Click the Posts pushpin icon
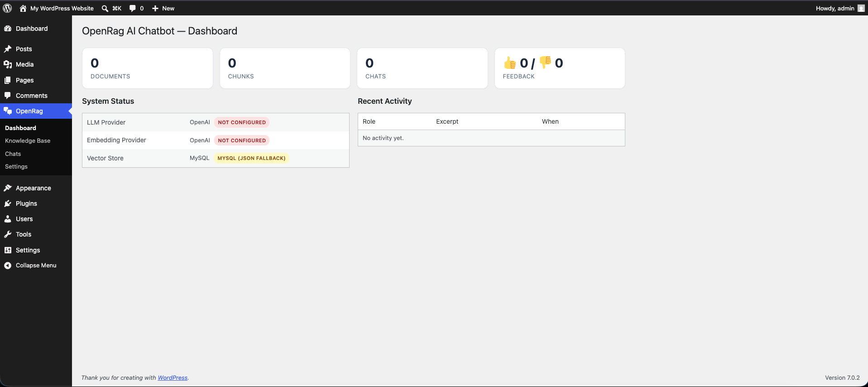The image size is (868, 387). tap(8, 49)
